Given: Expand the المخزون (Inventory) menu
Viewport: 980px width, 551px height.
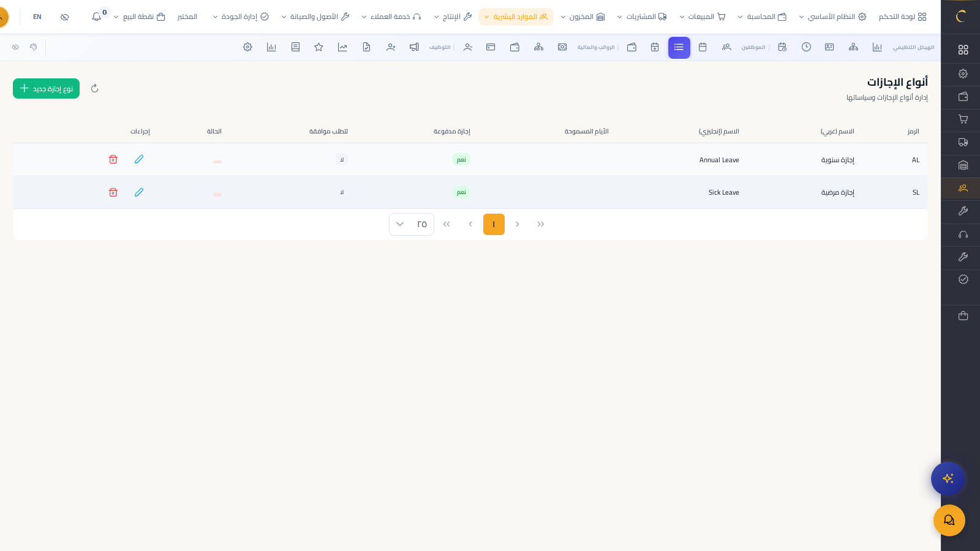Looking at the screenshot, I should [x=582, y=17].
